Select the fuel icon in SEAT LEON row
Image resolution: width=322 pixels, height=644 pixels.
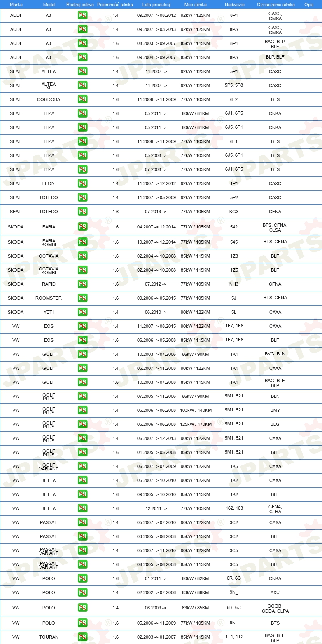point(82,183)
